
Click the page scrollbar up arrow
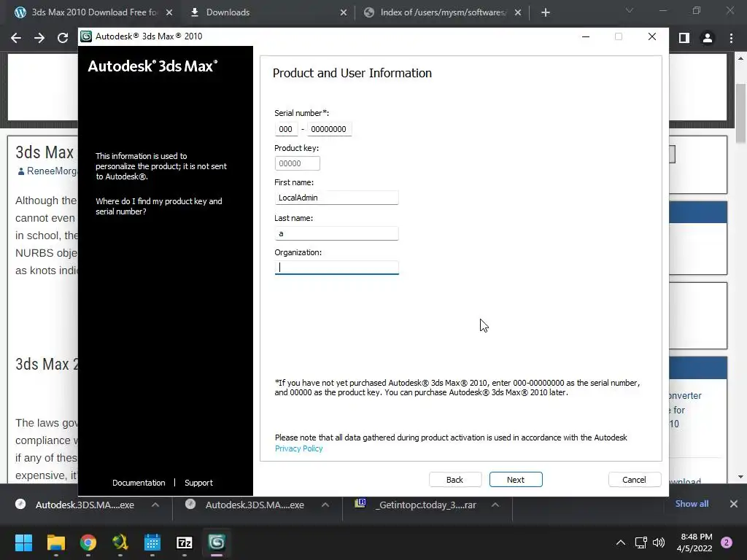pos(740,58)
